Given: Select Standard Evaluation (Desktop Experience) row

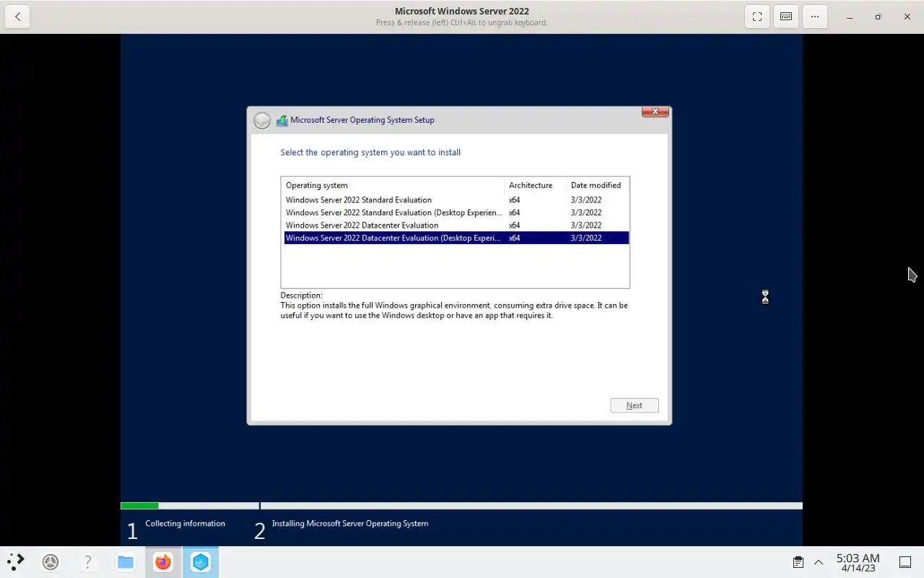Looking at the screenshot, I should [x=456, y=212].
